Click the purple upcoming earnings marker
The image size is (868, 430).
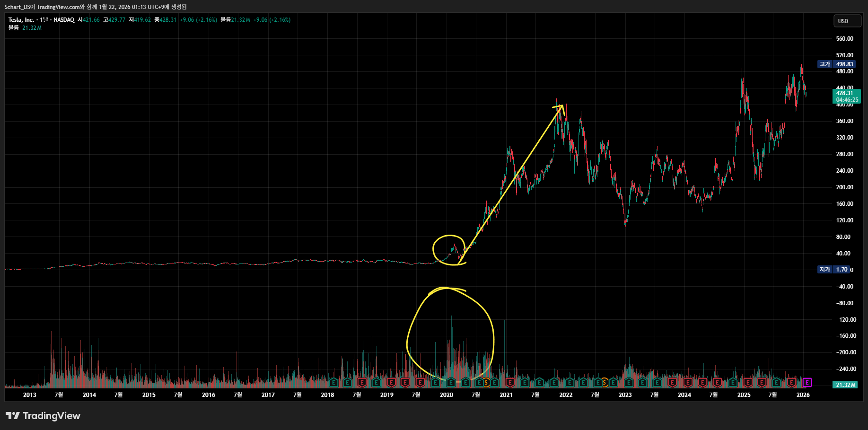point(807,383)
